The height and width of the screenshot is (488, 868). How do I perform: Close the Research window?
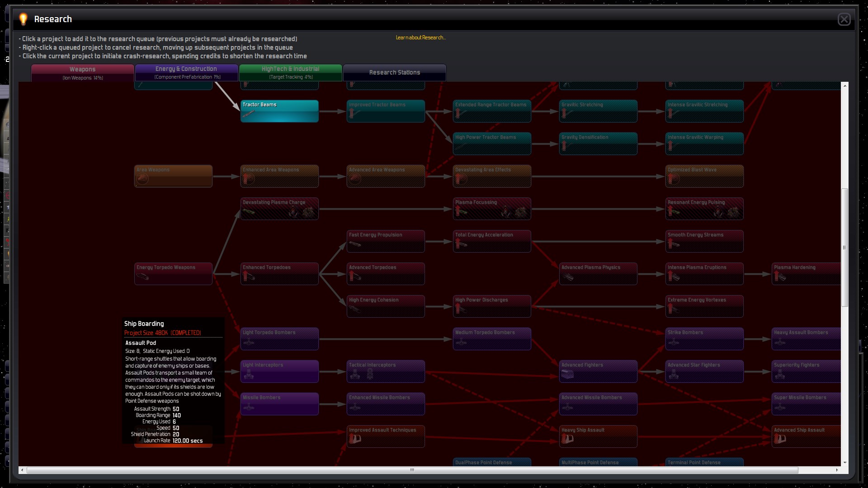coord(844,19)
